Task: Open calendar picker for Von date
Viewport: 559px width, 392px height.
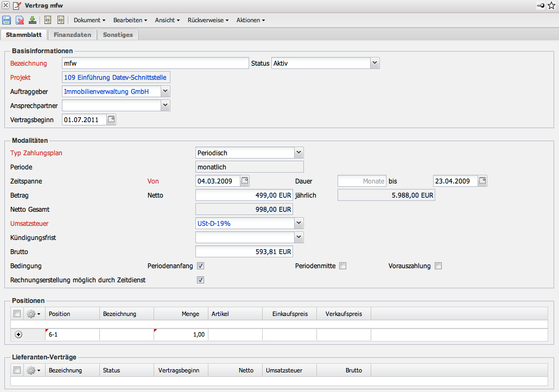Action: click(x=245, y=181)
